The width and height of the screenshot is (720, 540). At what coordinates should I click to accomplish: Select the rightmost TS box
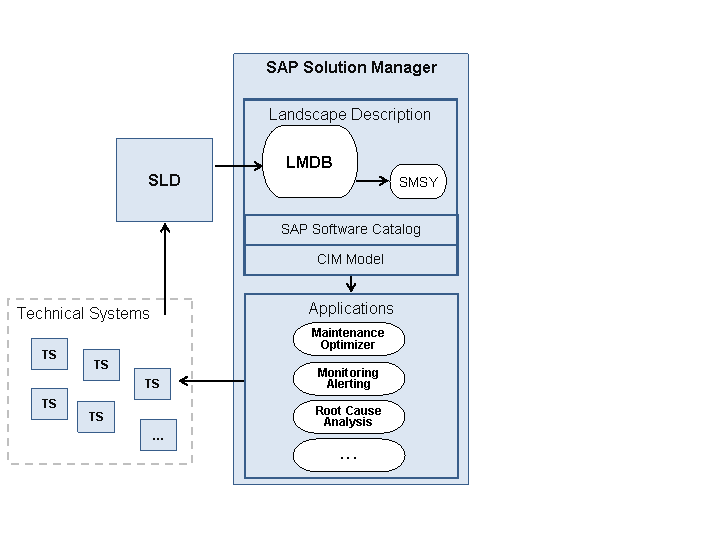(152, 383)
